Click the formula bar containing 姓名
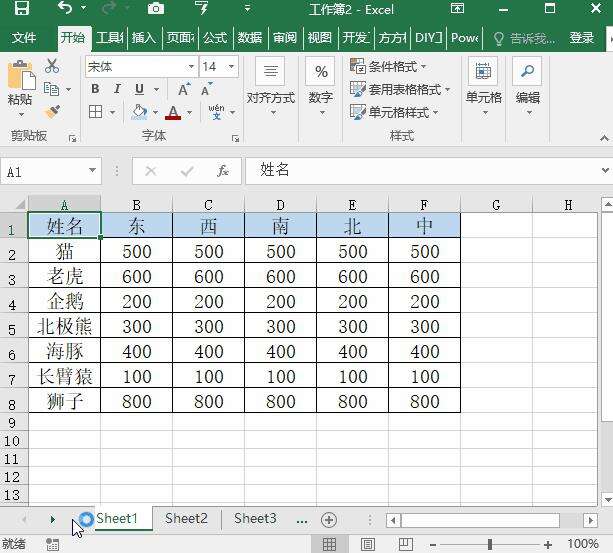 (x=422, y=171)
